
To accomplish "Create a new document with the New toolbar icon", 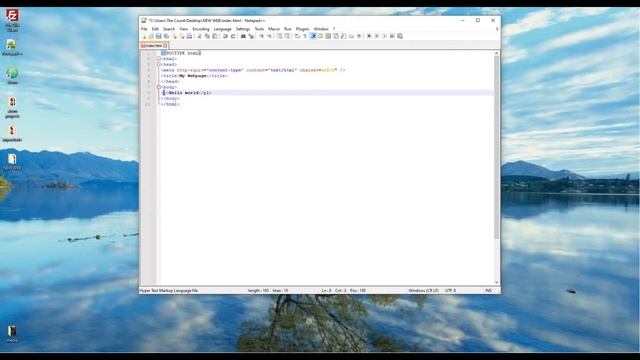I will point(144,36).
